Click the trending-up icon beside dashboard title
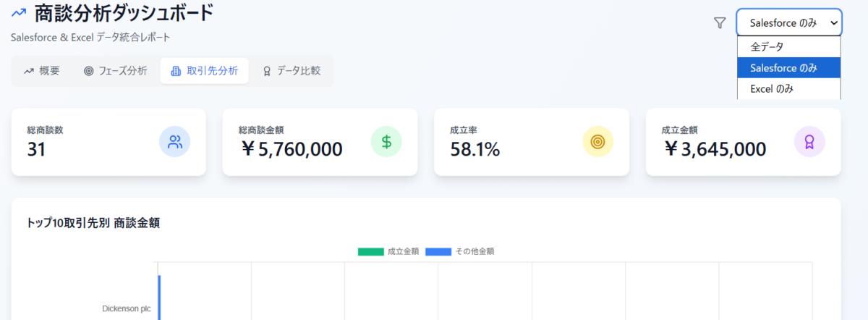Viewport: 868px width, 320px height. 20,13
